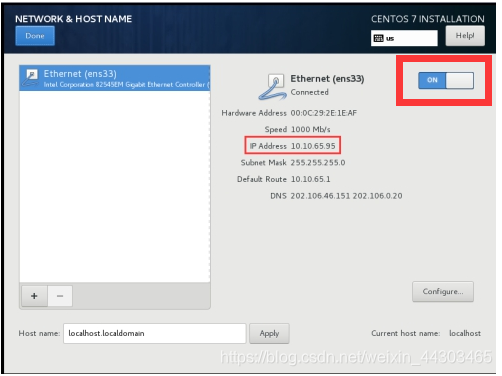Select Ethernet (ens33) in the device list
This screenshot has width=502, height=376.
click(x=115, y=78)
